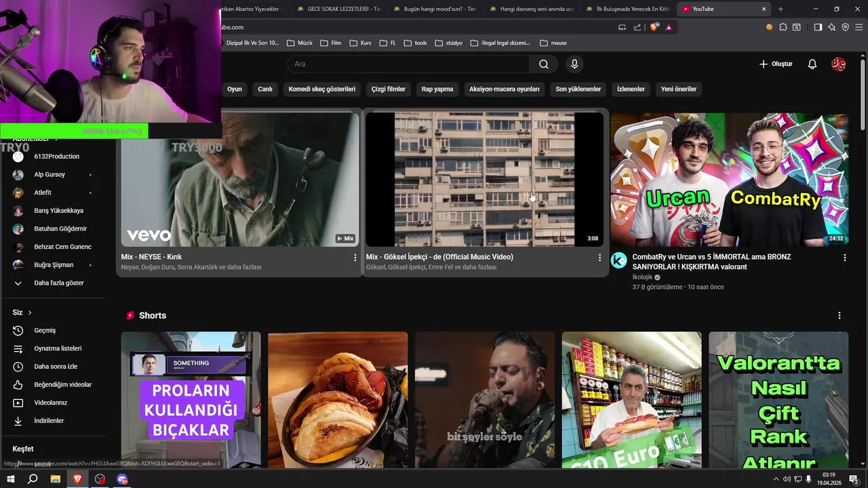Image resolution: width=868 pixels, height=488 pixels.
Task: Open the stüdyo bookmarks folder
Action: pyautogui.click(x=448, y=43)
